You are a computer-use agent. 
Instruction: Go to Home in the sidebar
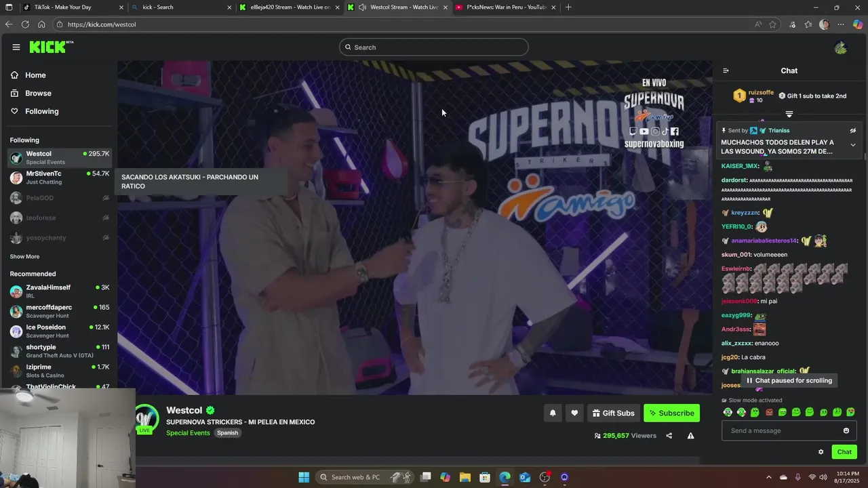[x=35, y=75]
